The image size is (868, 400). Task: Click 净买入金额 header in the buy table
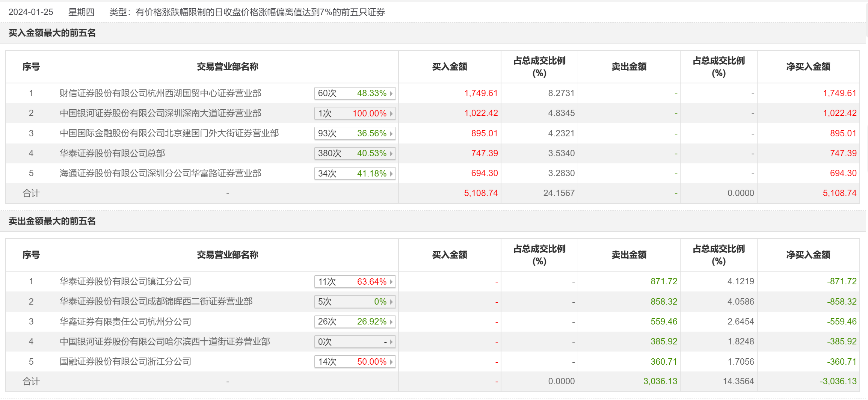click(808, 67)
